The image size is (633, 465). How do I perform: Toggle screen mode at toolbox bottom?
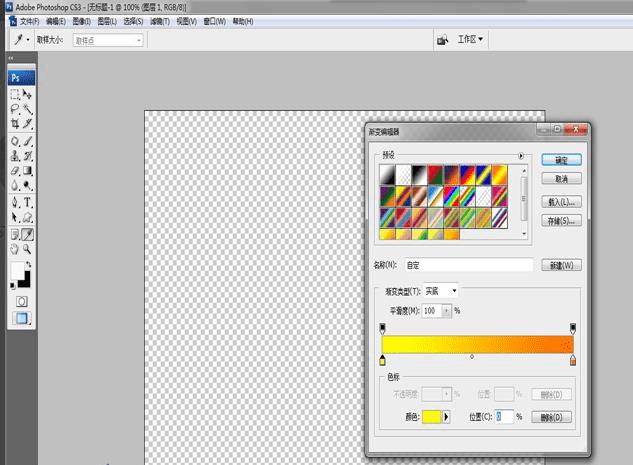point(21,319)
